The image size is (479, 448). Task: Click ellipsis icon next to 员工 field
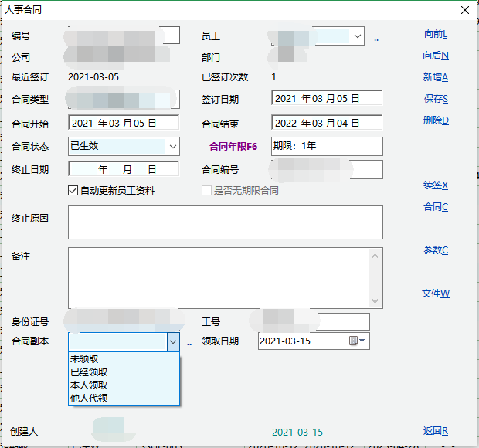(376, 37)
